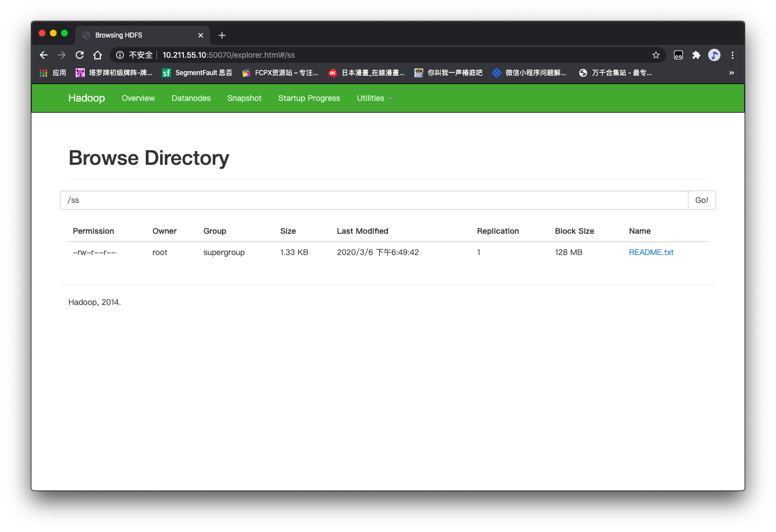Click the extension icon left of puzzle piece

[678, 55]
